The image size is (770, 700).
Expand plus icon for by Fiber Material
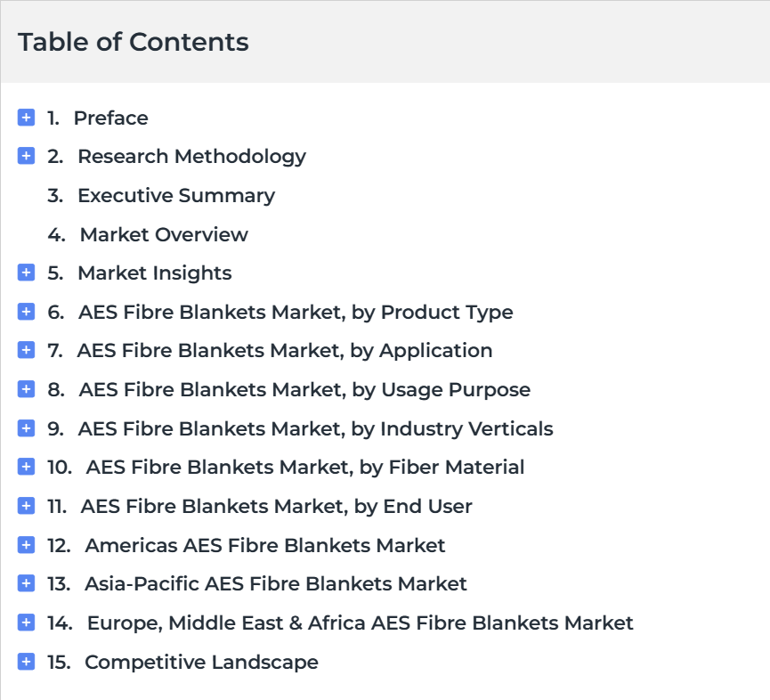point(26,467)
